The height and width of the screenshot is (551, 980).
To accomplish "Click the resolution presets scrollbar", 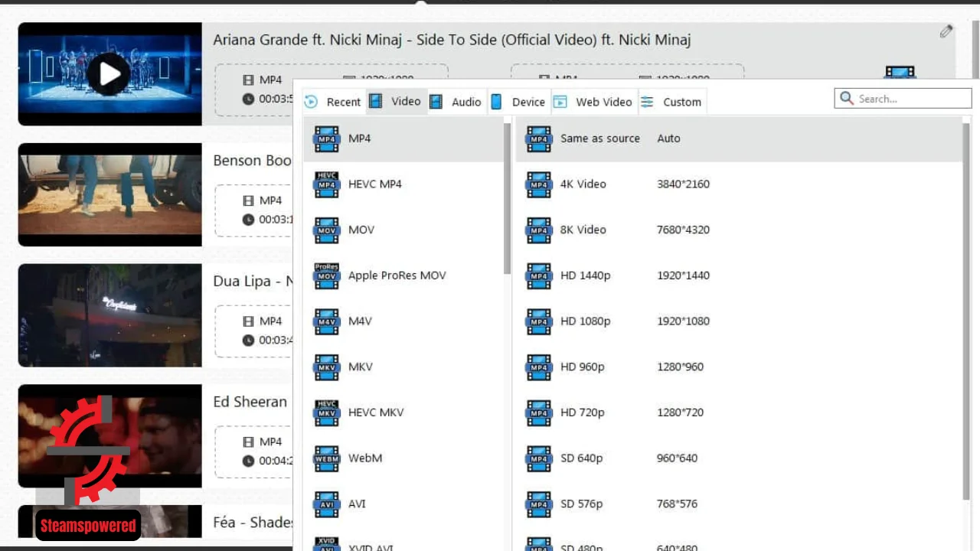I will (x=966, y=311).
